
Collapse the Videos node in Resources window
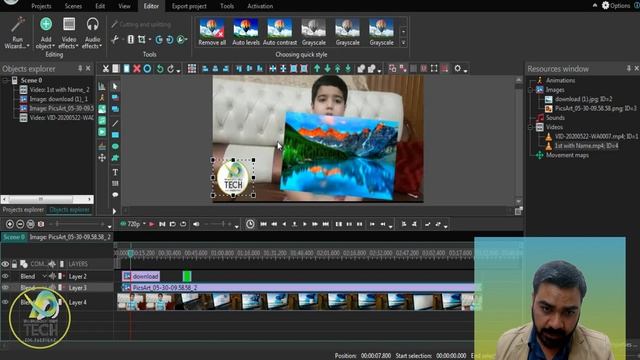[x=530, y=127]
